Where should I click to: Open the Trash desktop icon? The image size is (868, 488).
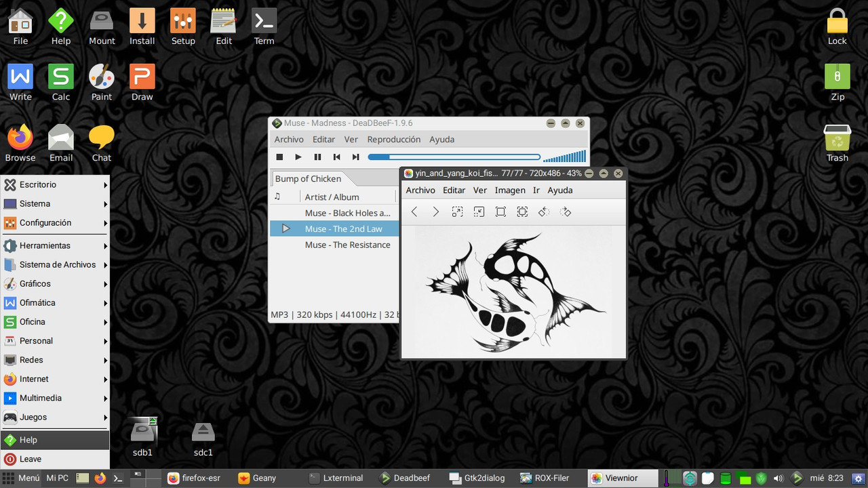tap(837, 143)
